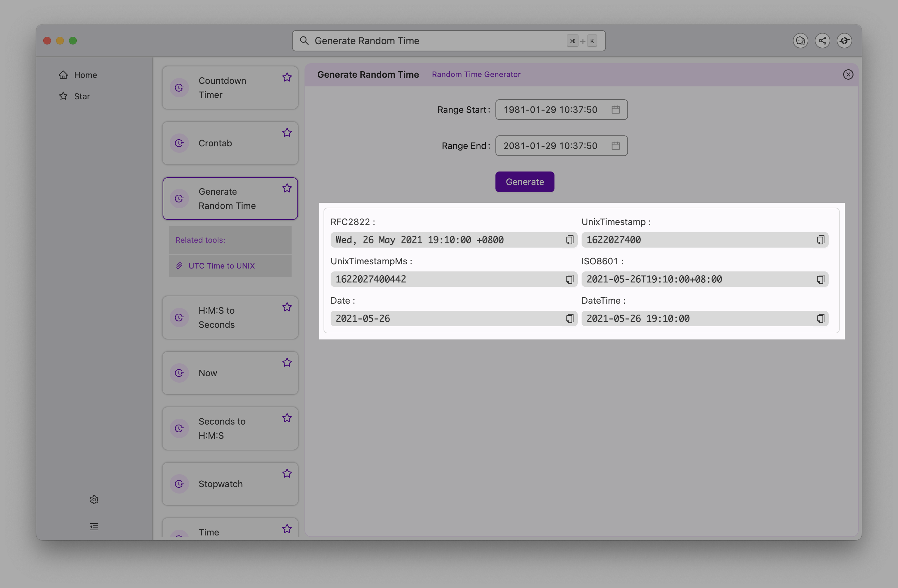
Task: Click the ISO8601 output 2021-05-26T19:10:00+08:00
Action: point(654,279)
